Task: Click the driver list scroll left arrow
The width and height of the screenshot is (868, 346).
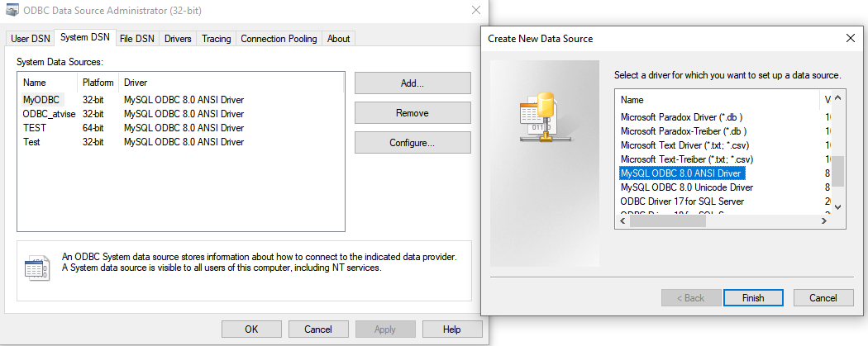Action: [622, 221]
